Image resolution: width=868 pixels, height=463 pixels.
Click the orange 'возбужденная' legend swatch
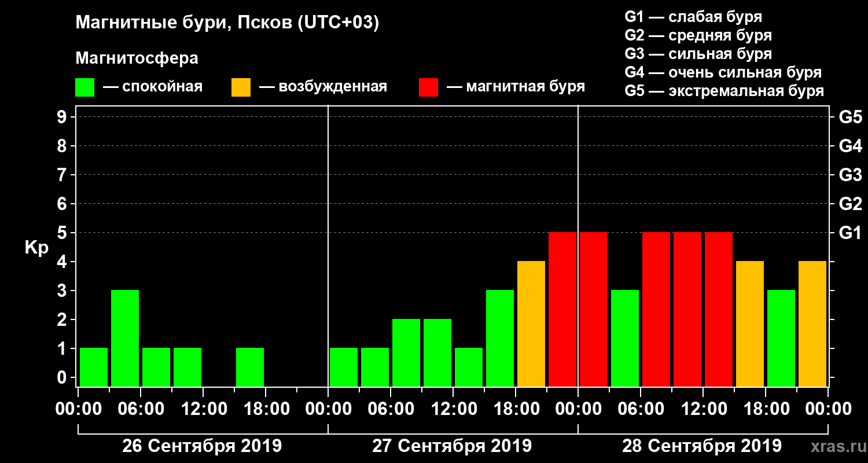pyautogui.click(x=241, y=87)
